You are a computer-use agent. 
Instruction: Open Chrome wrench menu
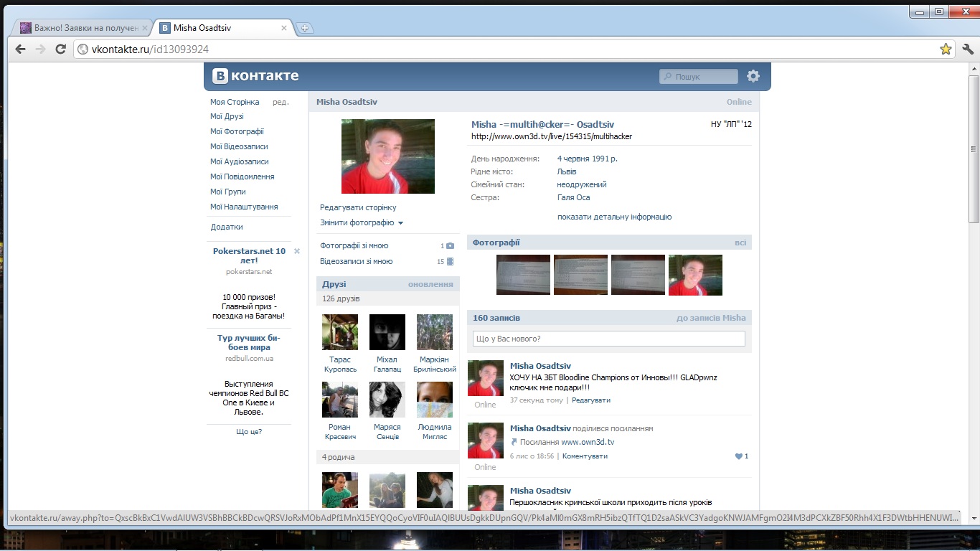tap(967, 50)
